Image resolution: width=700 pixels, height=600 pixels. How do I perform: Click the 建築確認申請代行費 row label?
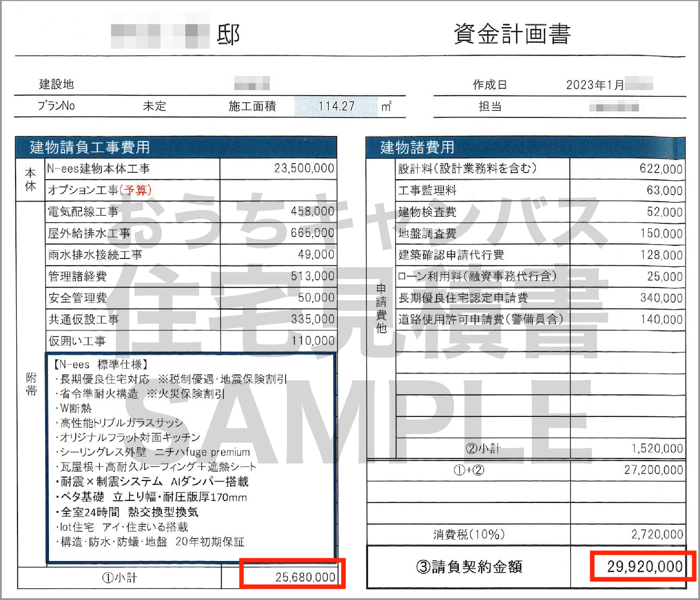pos(451,255)
